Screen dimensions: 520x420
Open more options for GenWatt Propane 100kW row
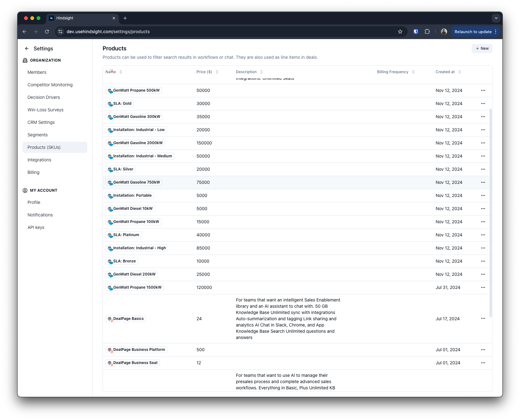pyautogui.click(x=483, y=222)
